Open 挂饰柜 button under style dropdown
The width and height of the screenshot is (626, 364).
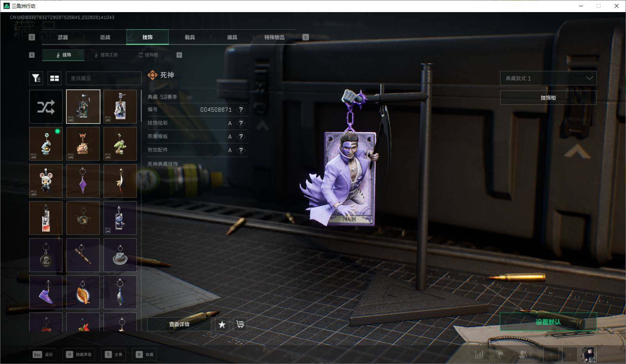(x=548, y=98)
